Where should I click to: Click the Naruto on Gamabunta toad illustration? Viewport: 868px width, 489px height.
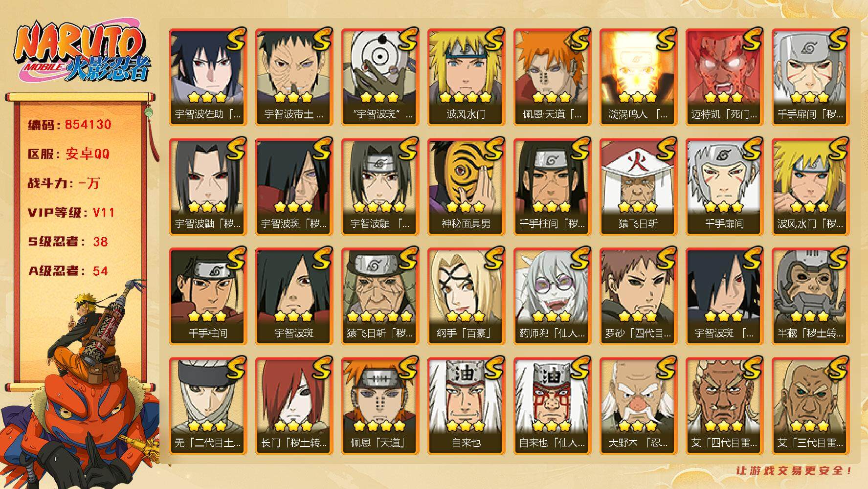81,386
